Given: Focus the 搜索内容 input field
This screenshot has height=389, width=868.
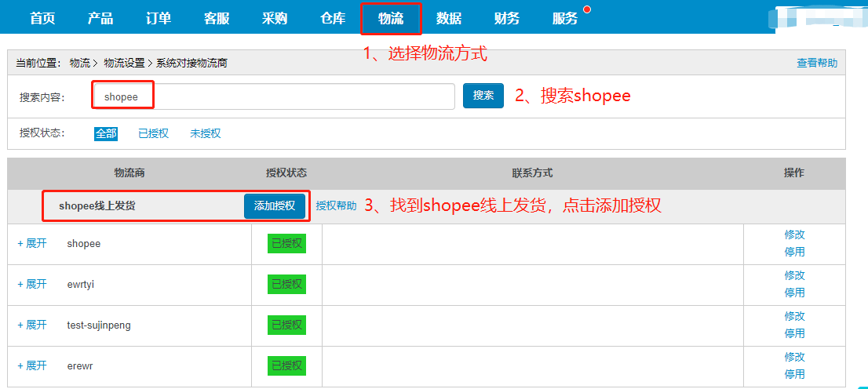Looking at the screenshot, I should 274,96.
